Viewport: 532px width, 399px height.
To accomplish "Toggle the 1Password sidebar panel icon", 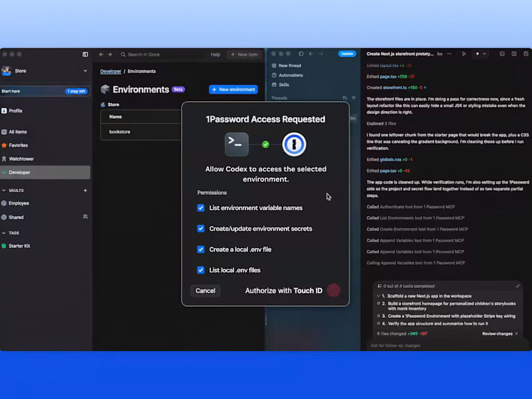I will click(x=85, y=55).
